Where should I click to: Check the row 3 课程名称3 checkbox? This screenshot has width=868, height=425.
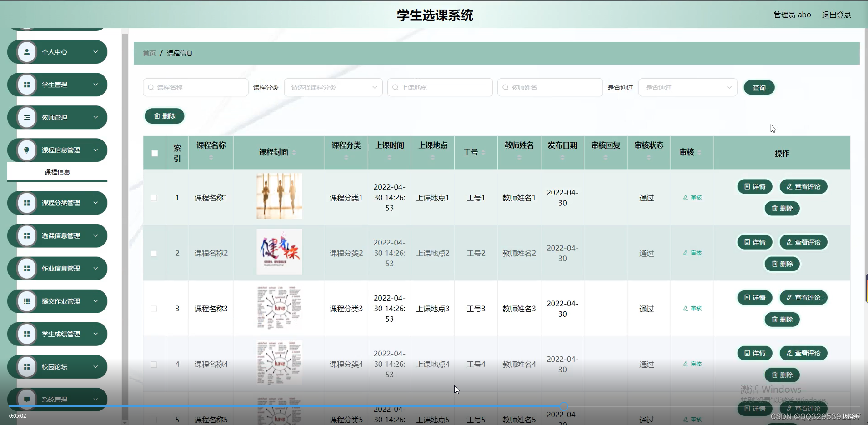click(154, 309)
